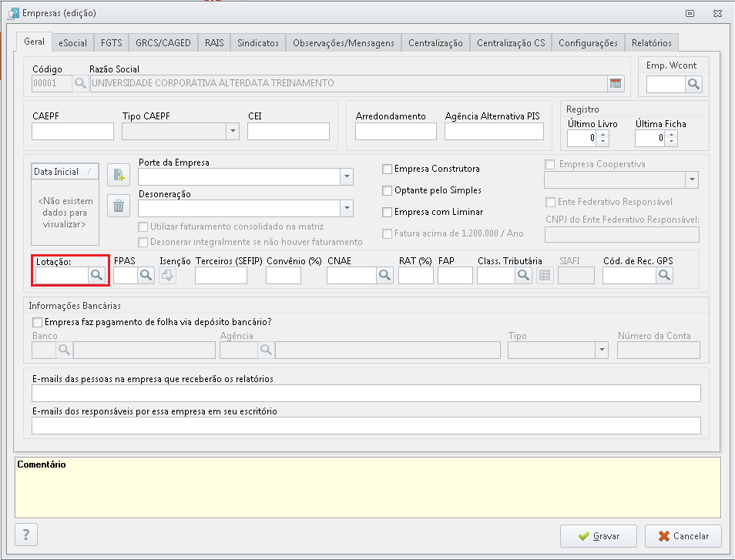This screenshot has width=735, height=560.
Task: Select the RAIS tab
Action: 214,43
